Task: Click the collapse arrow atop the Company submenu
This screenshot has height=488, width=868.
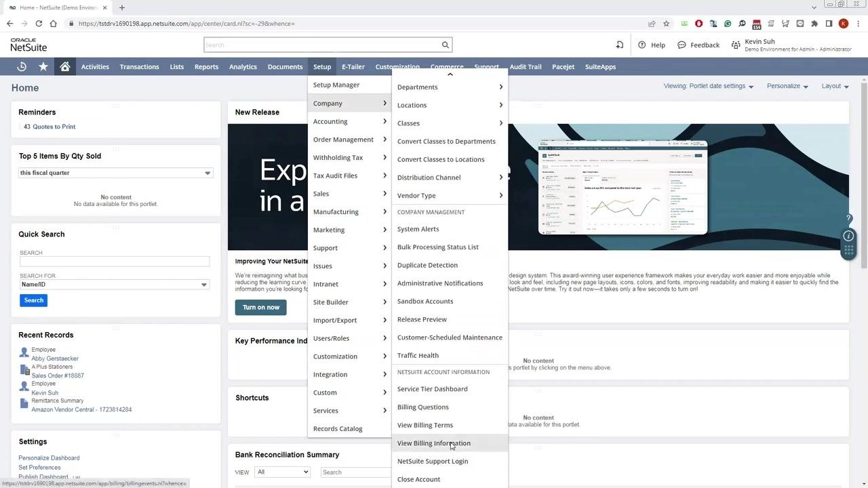Action: click(x=450, y=75)
